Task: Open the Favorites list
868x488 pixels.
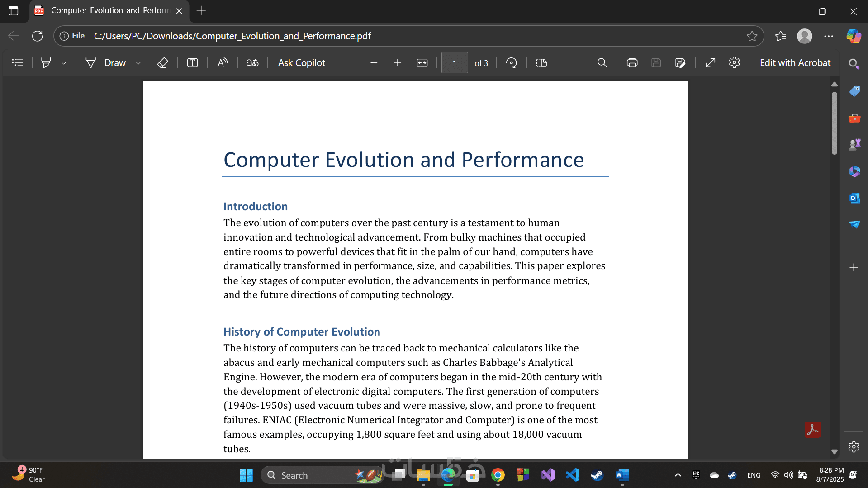Action: tap(780, 36)
